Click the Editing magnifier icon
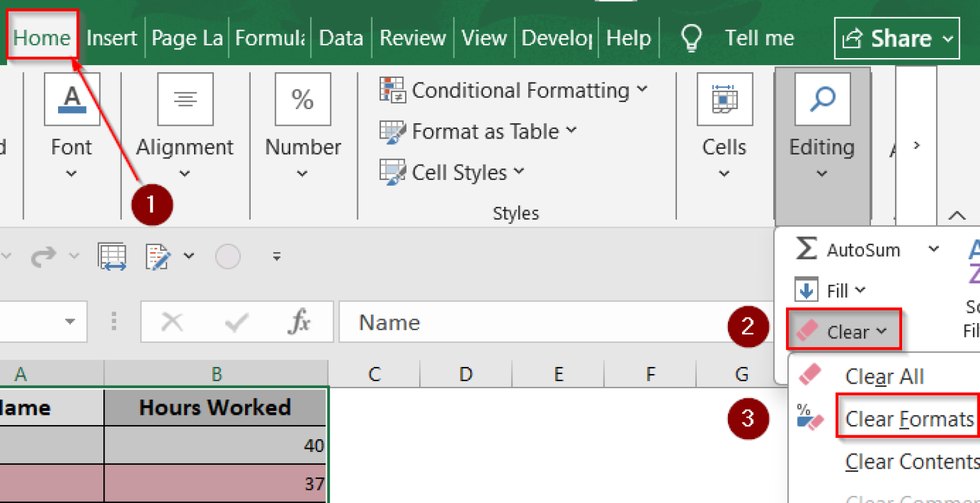980x503 pixels. (822, 99)
